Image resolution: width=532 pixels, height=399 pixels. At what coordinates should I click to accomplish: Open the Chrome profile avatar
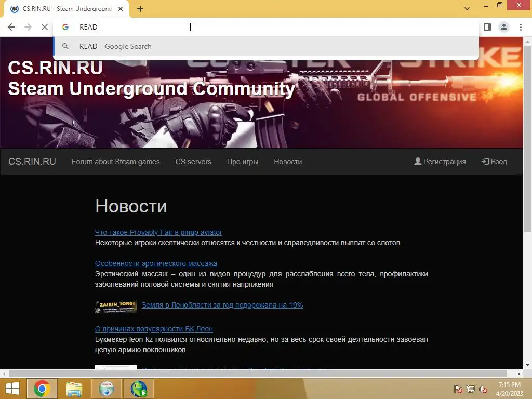pos(504,27)
